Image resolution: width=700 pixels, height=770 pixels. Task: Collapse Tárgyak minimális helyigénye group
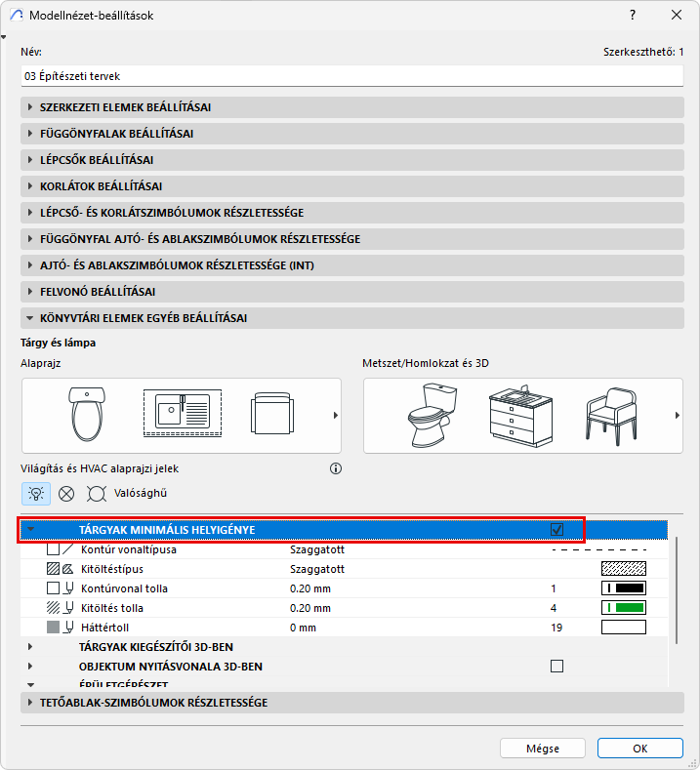click(x=30, y=529)
